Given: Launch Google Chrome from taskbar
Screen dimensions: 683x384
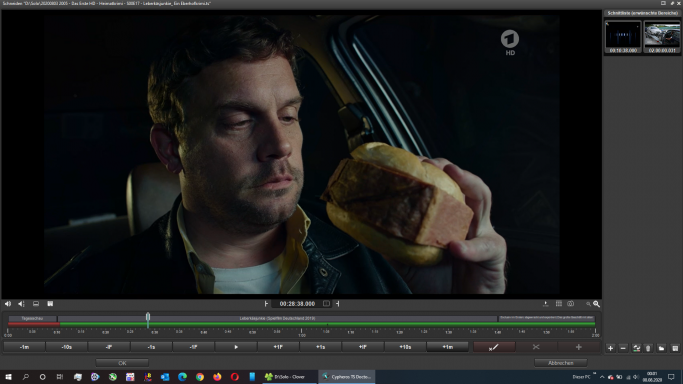Looking at the screenshot, I should (199, 377).
